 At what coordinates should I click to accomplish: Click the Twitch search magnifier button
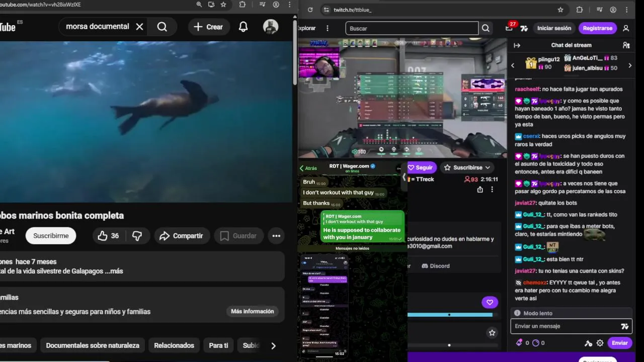[x=486, y=28]
